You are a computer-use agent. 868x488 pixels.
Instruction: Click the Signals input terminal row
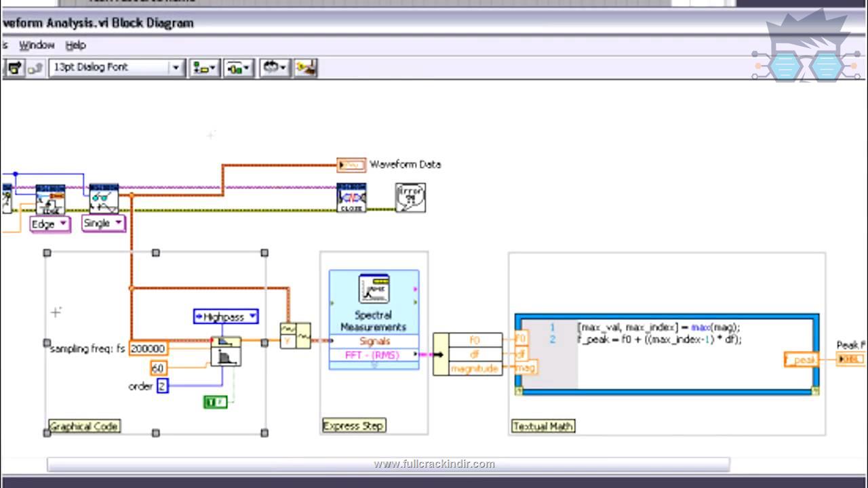[374, 342]
